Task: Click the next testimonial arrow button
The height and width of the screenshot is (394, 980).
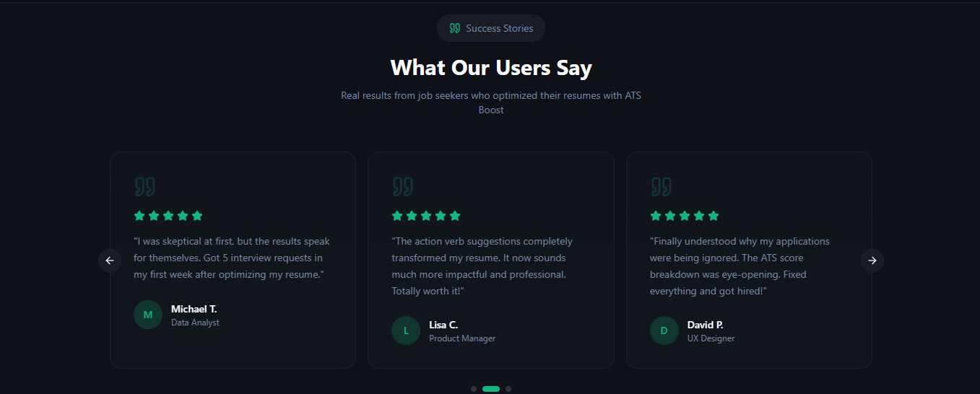Action: point(872,261)
